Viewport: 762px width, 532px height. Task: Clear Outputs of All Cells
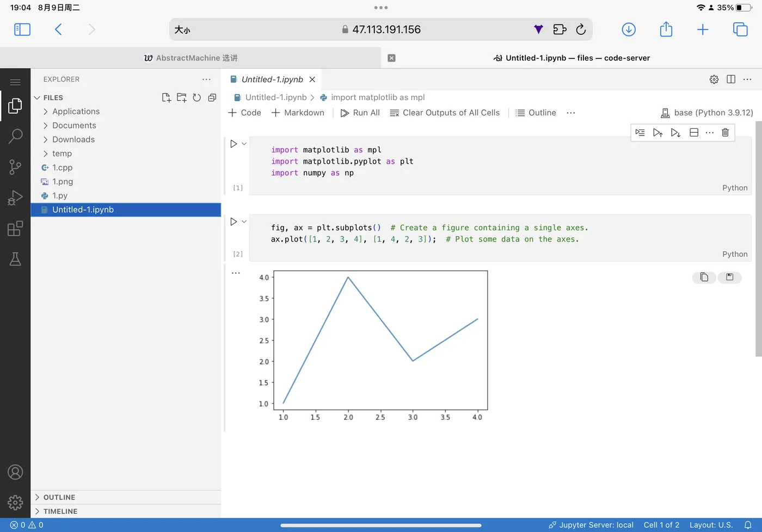tap(445, 113)
